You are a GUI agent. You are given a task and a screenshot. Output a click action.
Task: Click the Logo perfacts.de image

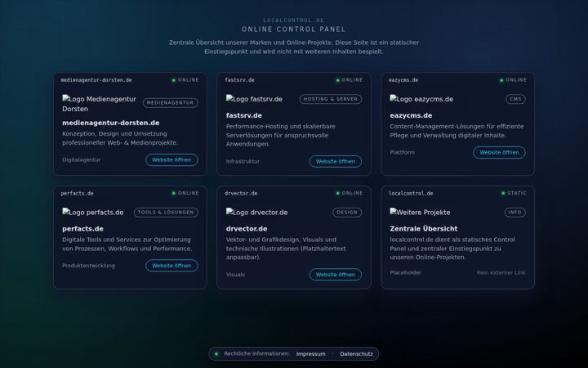(92, 212)
